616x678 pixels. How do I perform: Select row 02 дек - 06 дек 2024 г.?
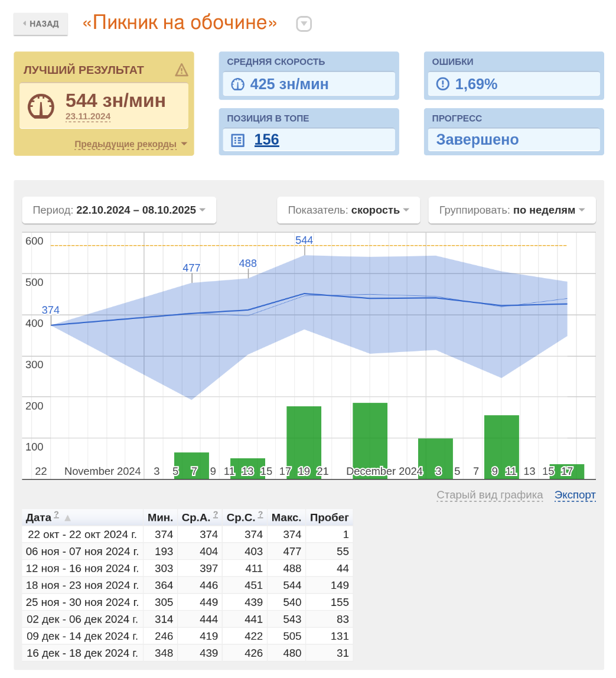pyautogui.click(x=187, y=620)
